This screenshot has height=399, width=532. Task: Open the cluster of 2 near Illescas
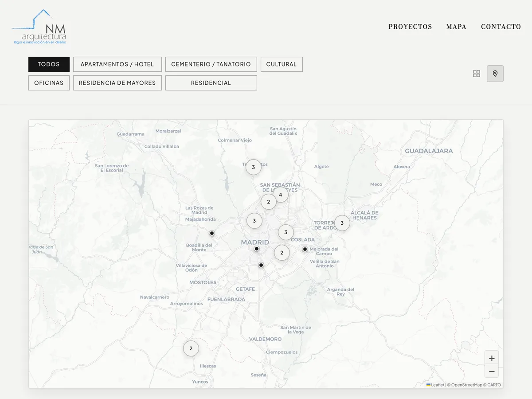[191, 348]
